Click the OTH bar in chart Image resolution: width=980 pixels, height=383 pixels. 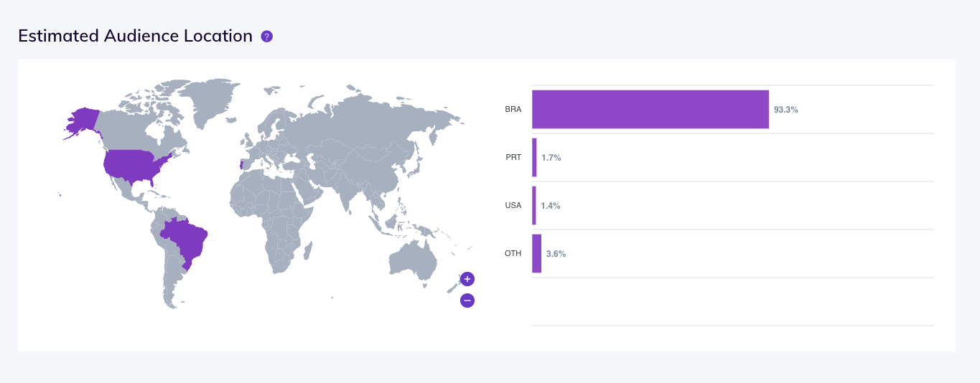pyautogui.click(x=536, y=254)
